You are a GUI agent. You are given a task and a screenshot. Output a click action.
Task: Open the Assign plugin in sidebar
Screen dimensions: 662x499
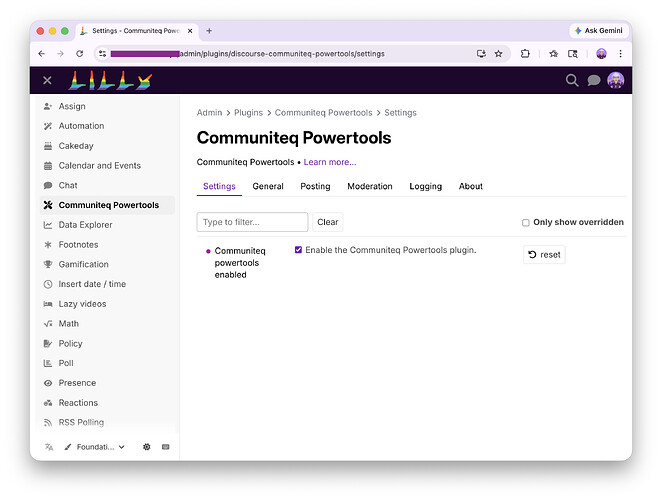point(107,106)
